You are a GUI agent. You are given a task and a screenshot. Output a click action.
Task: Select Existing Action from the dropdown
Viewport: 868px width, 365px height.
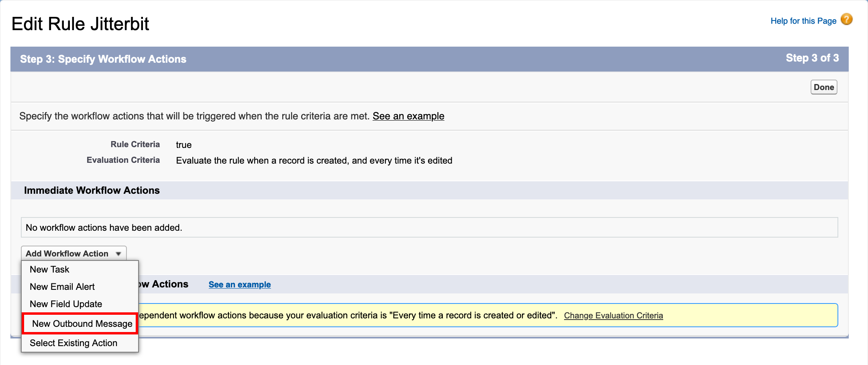[x=73, y=343]
